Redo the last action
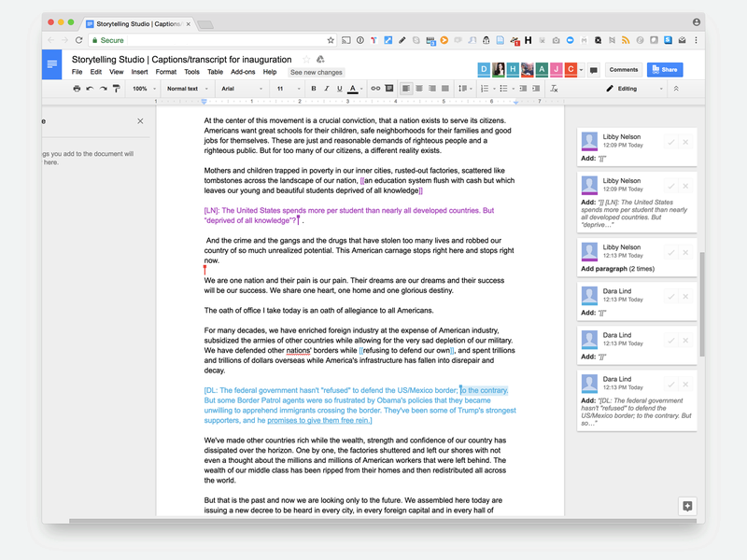 tap(103, 89)
